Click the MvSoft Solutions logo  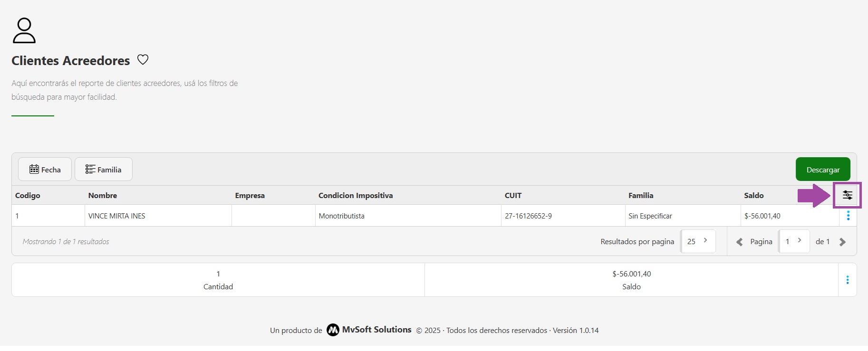[333, 330]
